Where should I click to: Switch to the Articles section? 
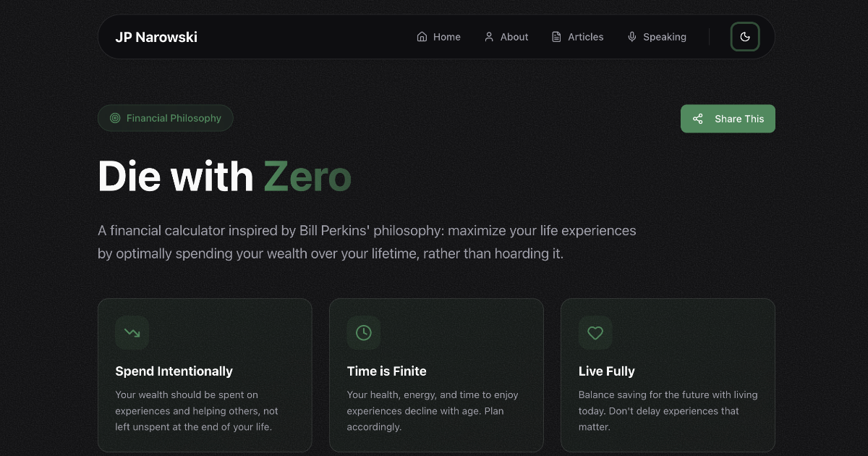577,36
